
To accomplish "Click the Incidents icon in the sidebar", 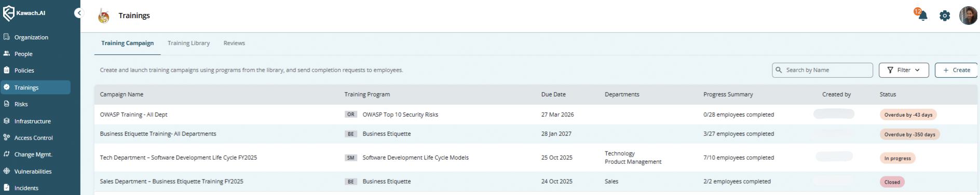I will pyautogui.click(x=7, y=188).
